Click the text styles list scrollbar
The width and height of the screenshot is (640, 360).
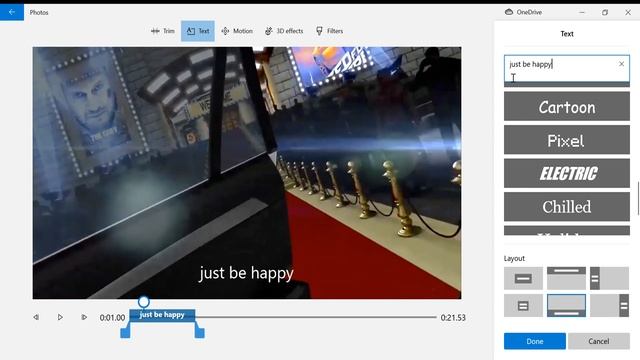click(638, 198)
